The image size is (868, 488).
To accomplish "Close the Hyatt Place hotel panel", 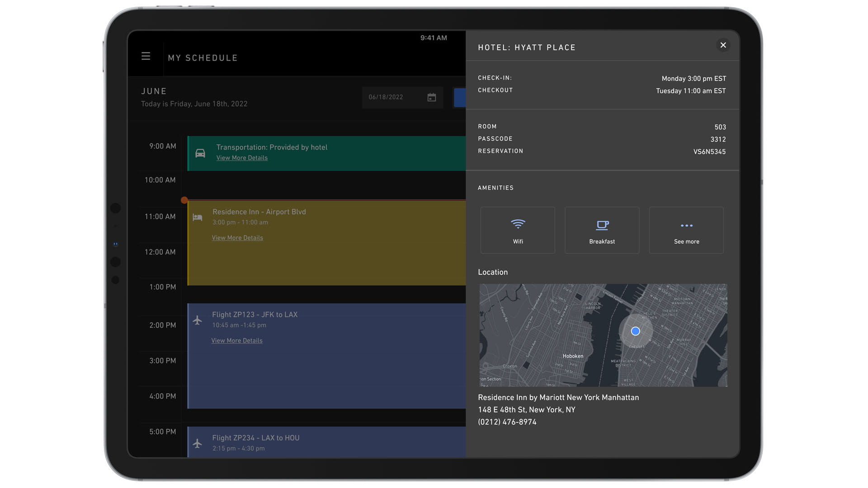I will coord(723,45).
